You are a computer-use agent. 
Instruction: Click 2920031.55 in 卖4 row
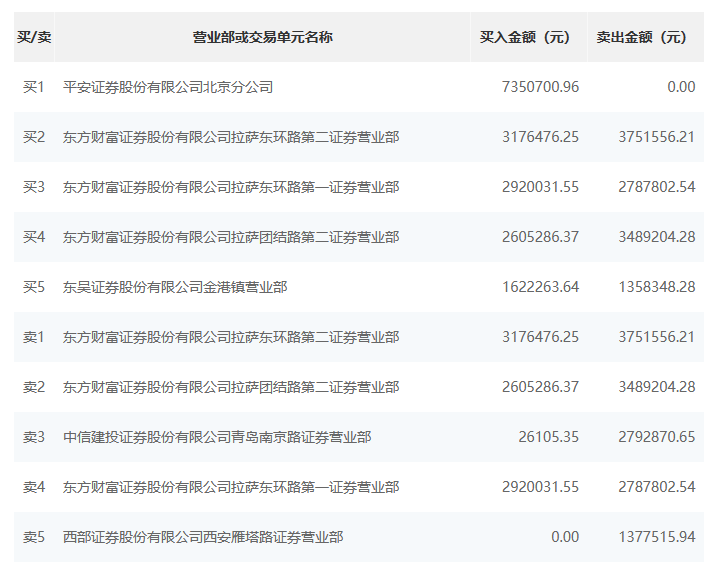pos(540,487)
